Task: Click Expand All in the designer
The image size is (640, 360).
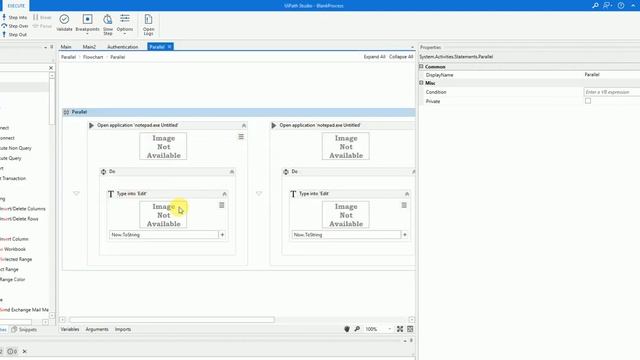Action: [x=374, y=57]
